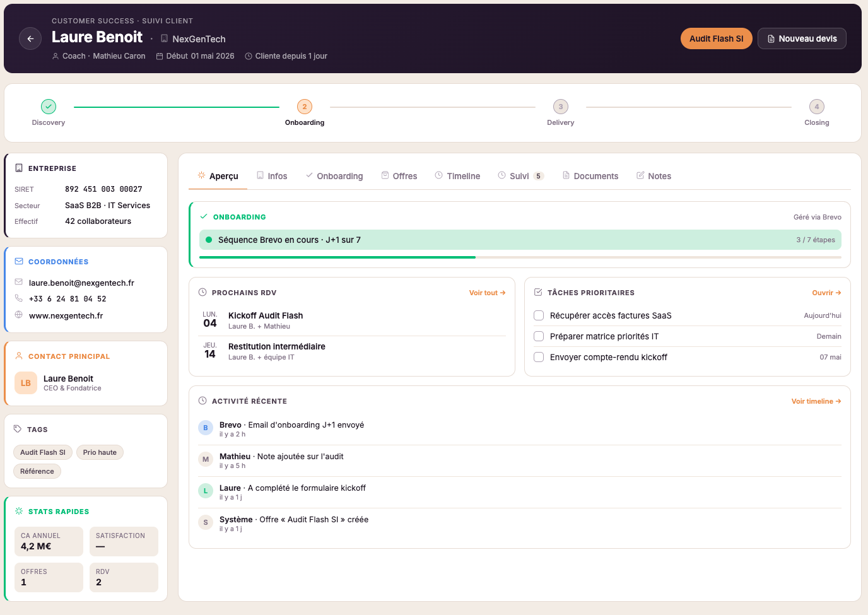Click the coach person icon in header

point(56,56)
